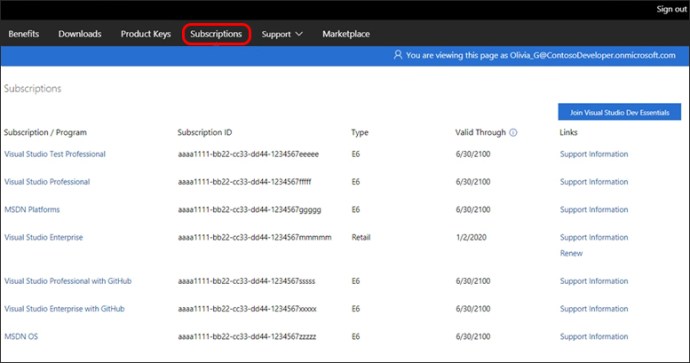
Task: Renew the Visual Studio Enterprise subscription
Action: pos(571,253)
